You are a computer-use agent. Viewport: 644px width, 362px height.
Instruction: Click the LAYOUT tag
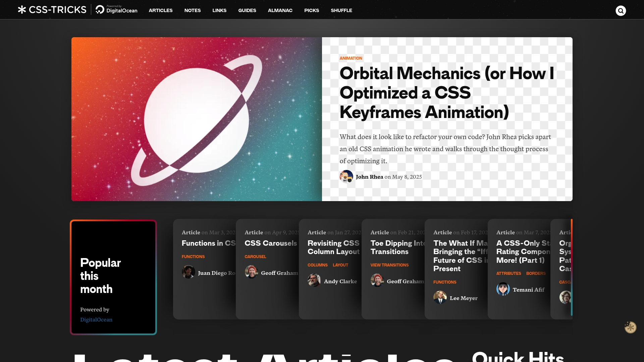(340, 265)
